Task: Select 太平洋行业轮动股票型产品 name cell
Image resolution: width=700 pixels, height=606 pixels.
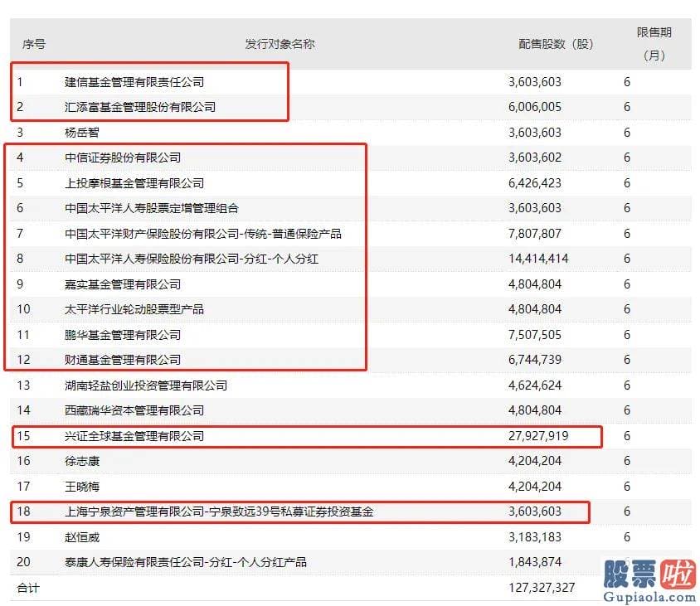Action: click(134, 309)
